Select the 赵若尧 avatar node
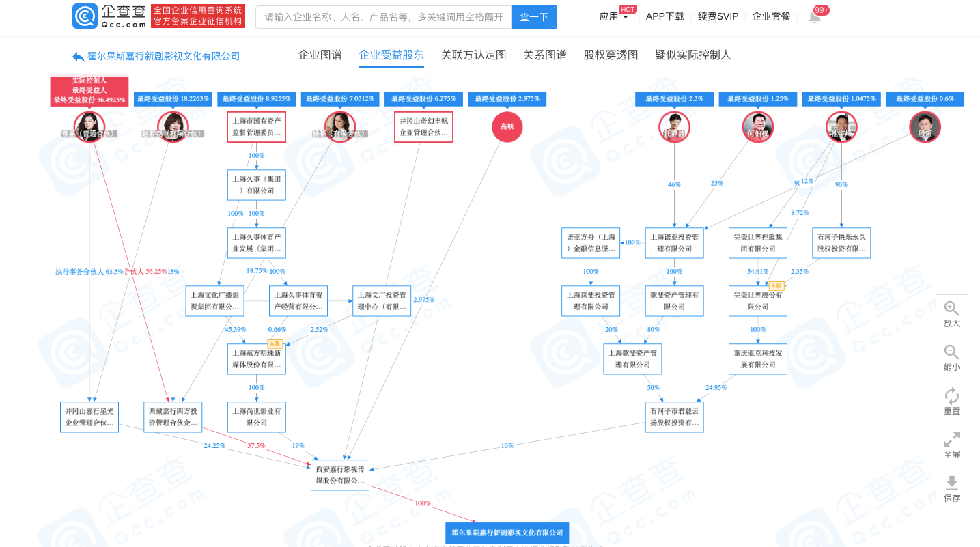This screenshot has height=547, width=980. [173, 127]
